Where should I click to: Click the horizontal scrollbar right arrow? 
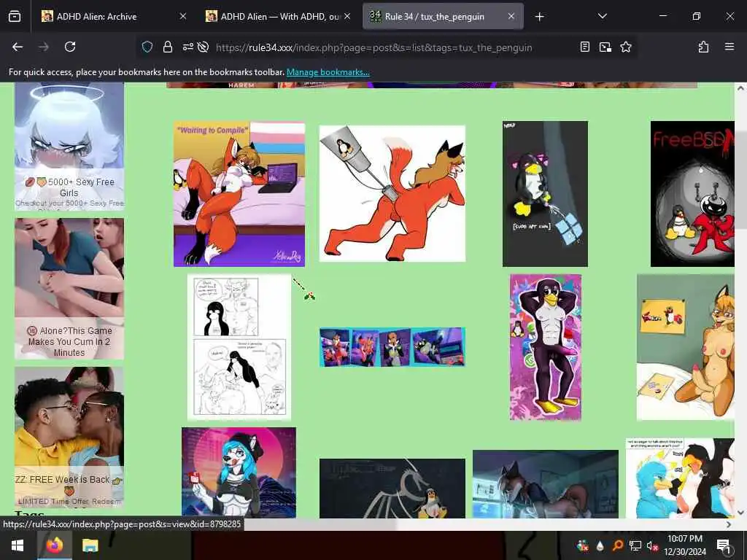tap(729, 524)
